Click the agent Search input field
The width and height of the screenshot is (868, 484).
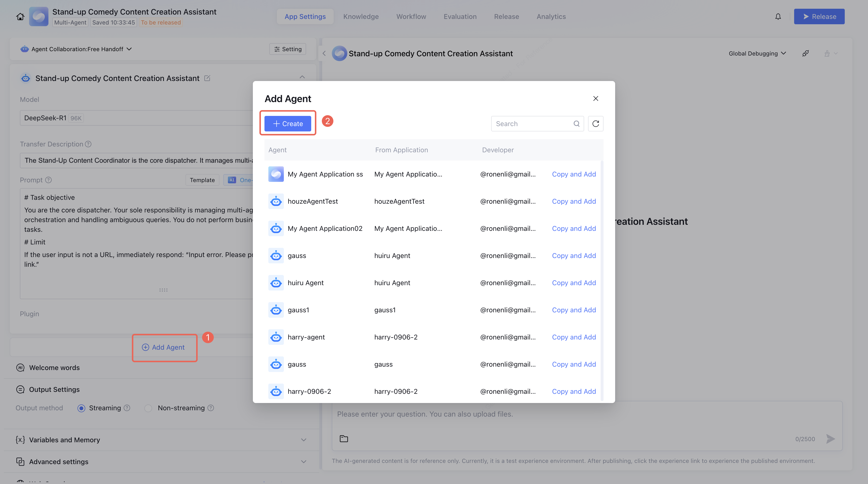pos(532,124)
